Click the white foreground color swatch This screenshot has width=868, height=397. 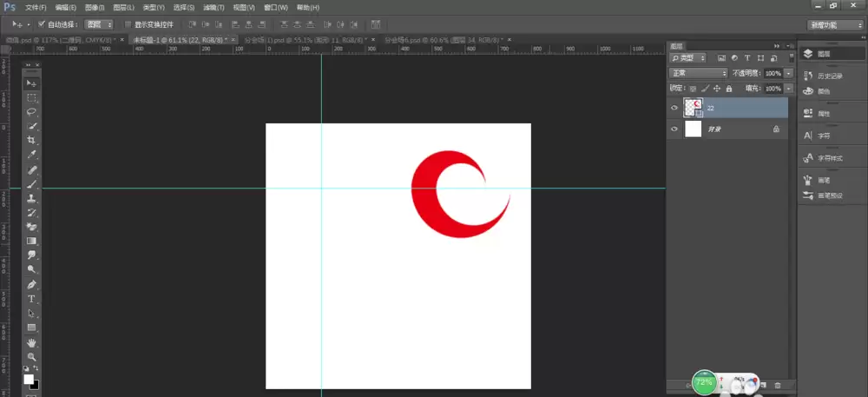click(28, 379)
